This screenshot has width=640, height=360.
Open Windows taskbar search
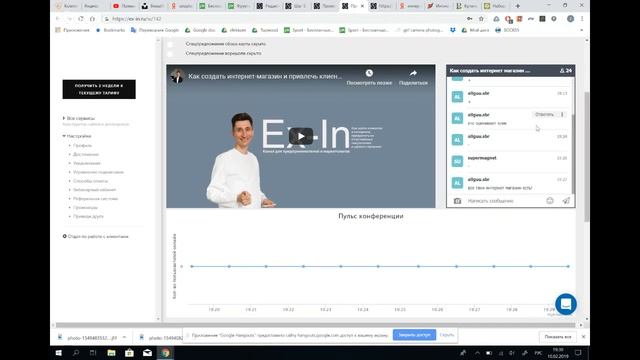point(76,353)
